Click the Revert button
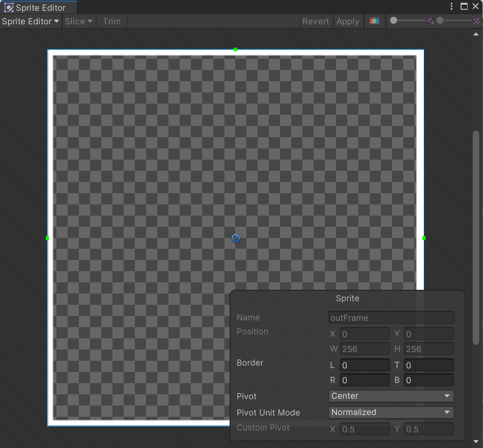The width and height of the screenshot is (483, 448). point(316,21)
